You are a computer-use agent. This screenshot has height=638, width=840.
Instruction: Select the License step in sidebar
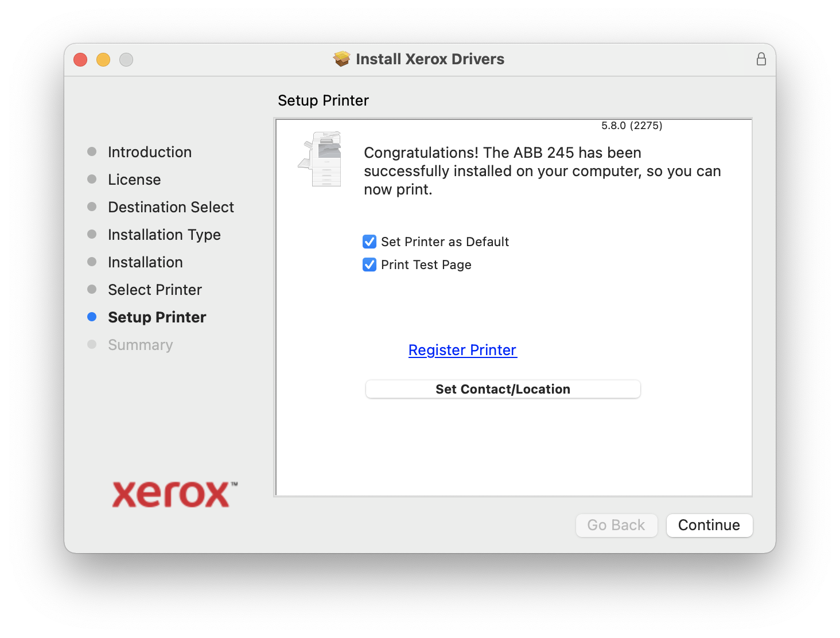[x=134, y=180]
